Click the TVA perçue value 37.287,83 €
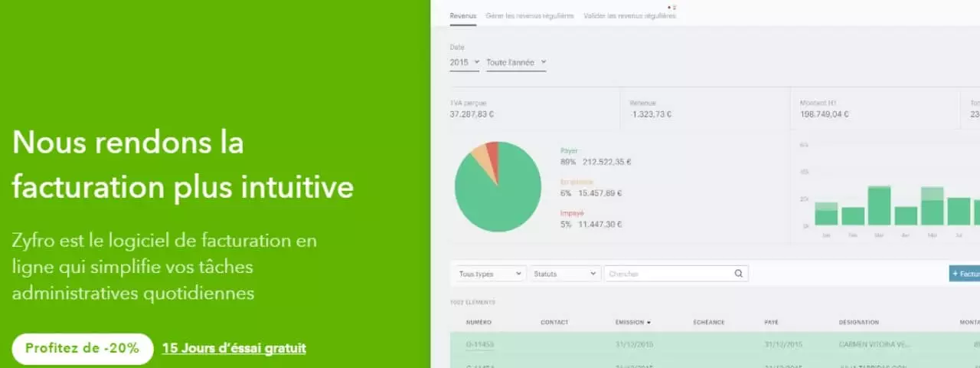Screen dimensions: 980x368 click(472, 114)
